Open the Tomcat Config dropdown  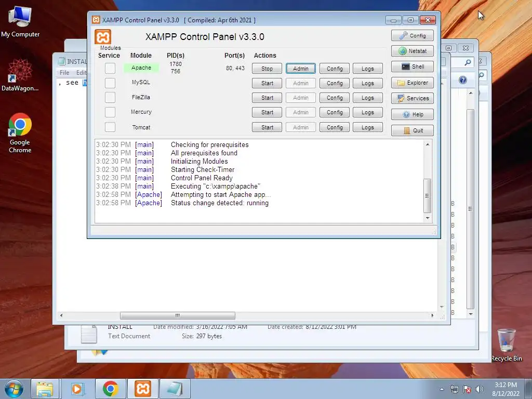(335, 127)
